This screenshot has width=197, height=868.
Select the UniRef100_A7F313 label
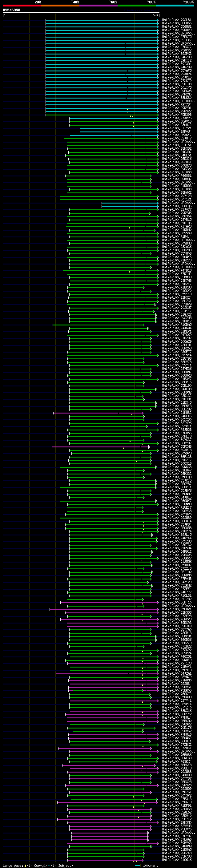(177, 799)
